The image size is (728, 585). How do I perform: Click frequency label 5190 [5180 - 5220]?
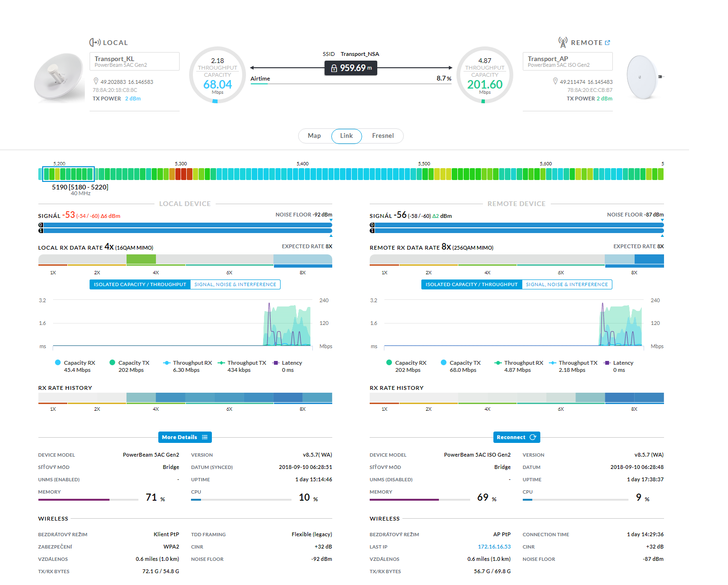(80, 187)
